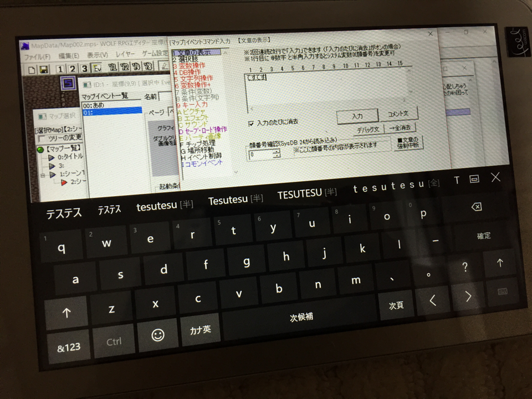The height and width of the screenshot is (399, 532).
Task: Open the レイヤー menu
Action: (x=125, y=54)
